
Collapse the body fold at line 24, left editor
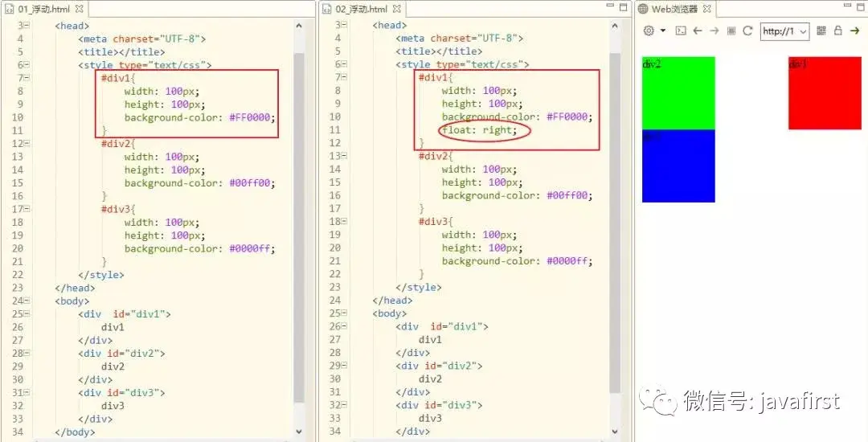pos(26,301)
